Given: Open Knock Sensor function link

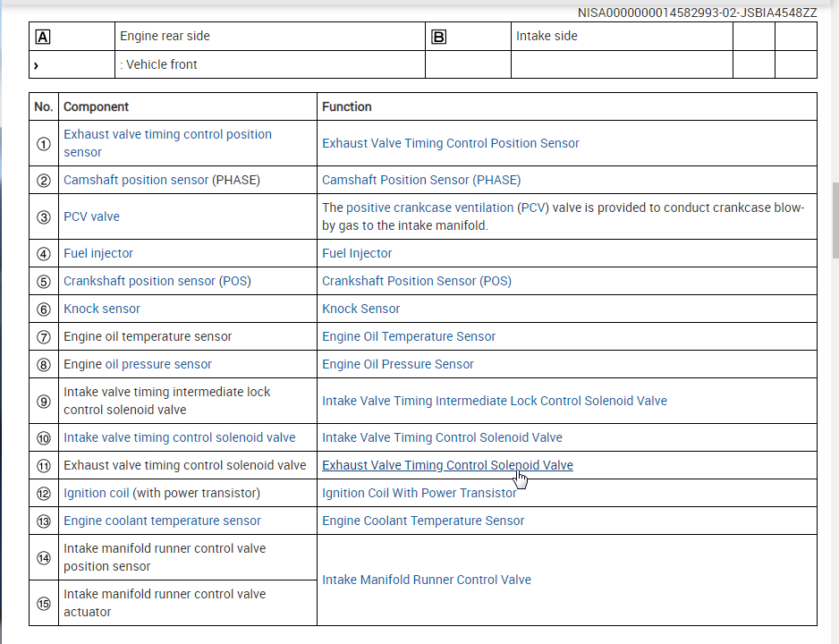Looking at the screenshot, I should tap(360, 309).
